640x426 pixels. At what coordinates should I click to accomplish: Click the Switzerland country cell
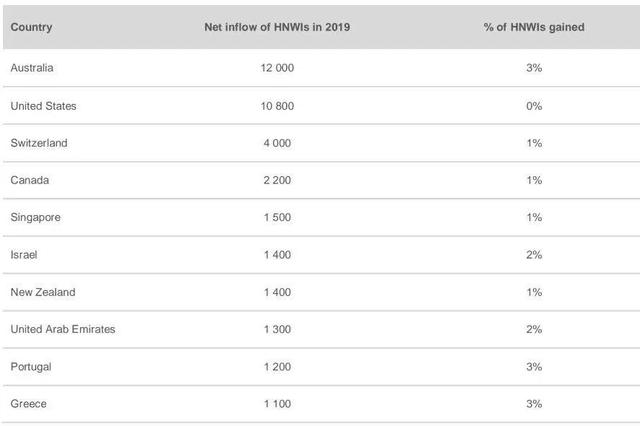coord(39,143)
